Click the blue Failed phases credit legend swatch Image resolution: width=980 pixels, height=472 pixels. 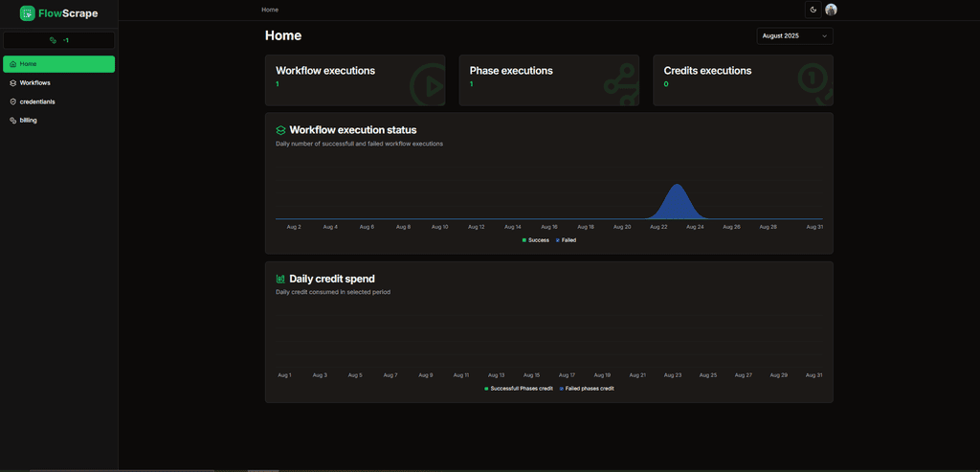[x=561, y=389]
